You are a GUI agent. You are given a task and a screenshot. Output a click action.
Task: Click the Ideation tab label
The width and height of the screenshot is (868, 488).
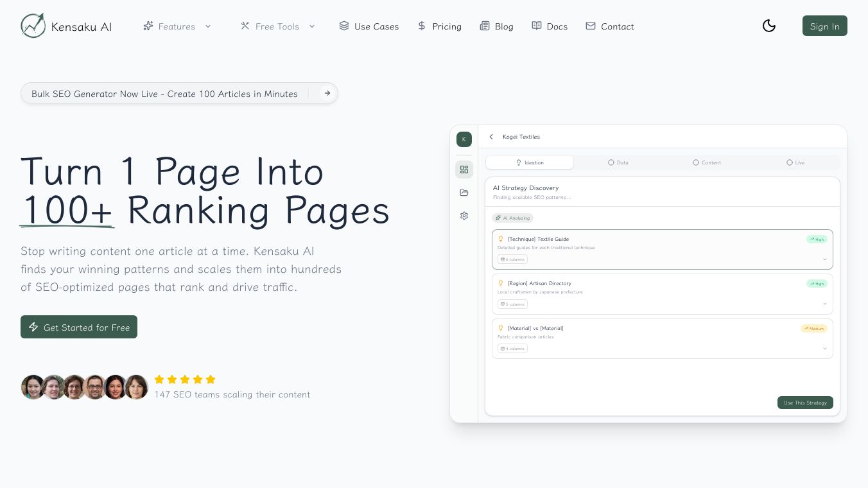click(x=534, y=162)
